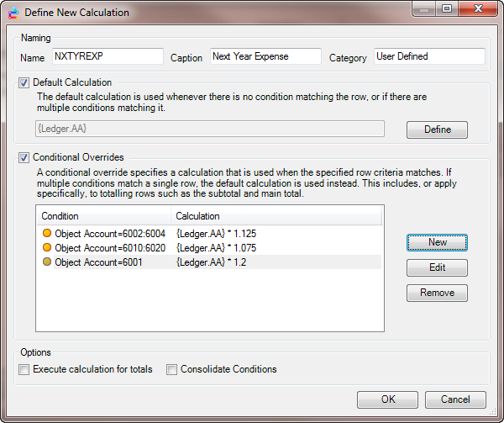
Task: Toggle the Default Calculation checkbox
Action: tap(24, 83)
